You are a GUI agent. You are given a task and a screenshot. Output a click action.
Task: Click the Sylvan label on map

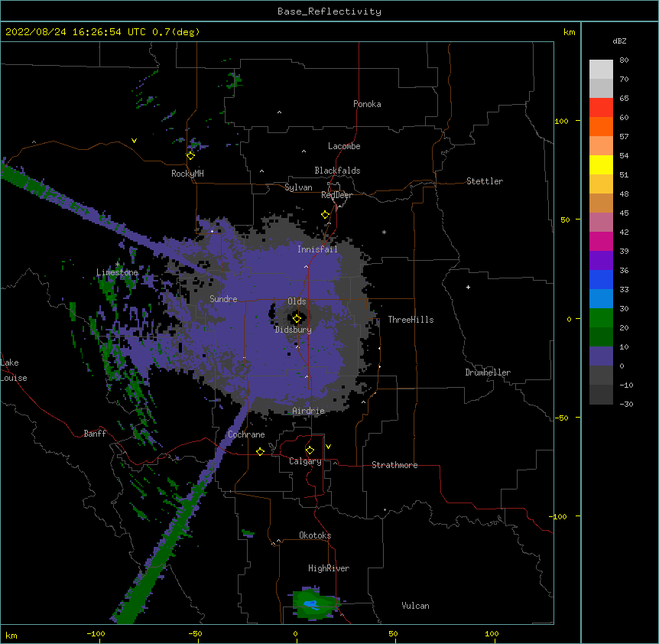pyautogui.click(x=298, y=187)
